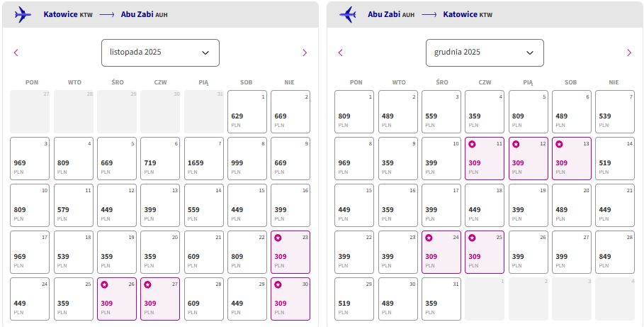Viewport: 644px width, 327px height.
Task: Select November 19 priced 359 PLN
Action: pyautogui.click(x=117, y=252)
